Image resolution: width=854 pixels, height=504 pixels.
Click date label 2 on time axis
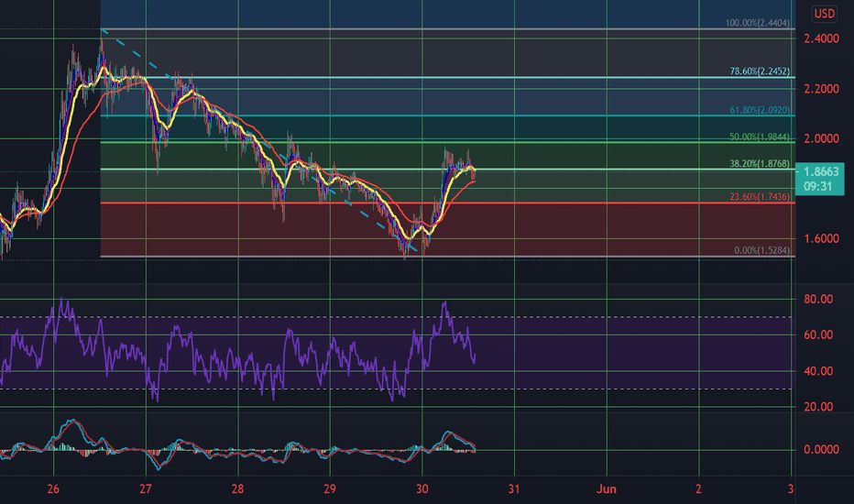pyautogui.click(x=699, y=488)
